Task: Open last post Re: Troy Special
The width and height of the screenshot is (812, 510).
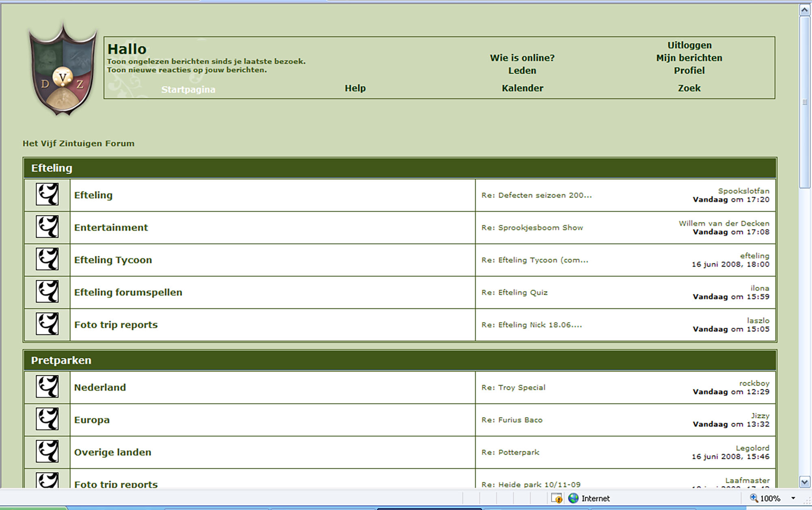Action: pyautogui.click(x=513, y=387)
